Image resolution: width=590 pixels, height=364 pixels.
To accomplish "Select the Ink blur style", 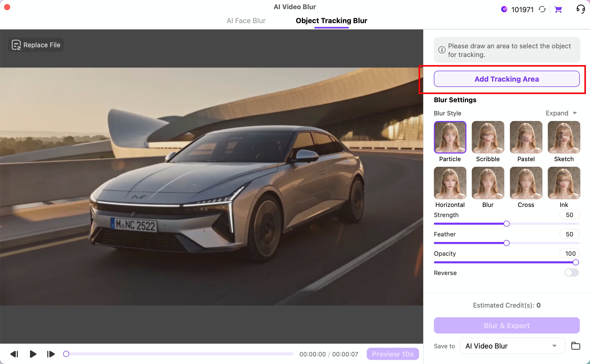I will [x=564, y=183].
